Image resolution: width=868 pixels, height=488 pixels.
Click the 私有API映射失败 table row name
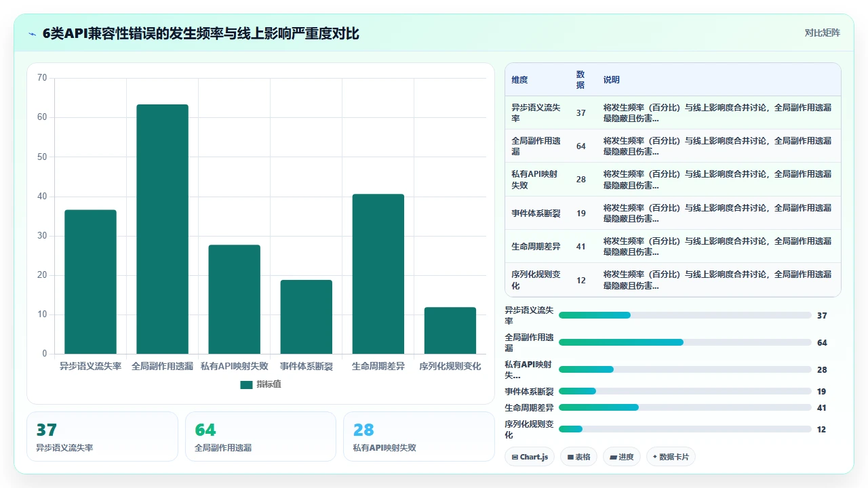pyautogui.click(x=536, y=180)
